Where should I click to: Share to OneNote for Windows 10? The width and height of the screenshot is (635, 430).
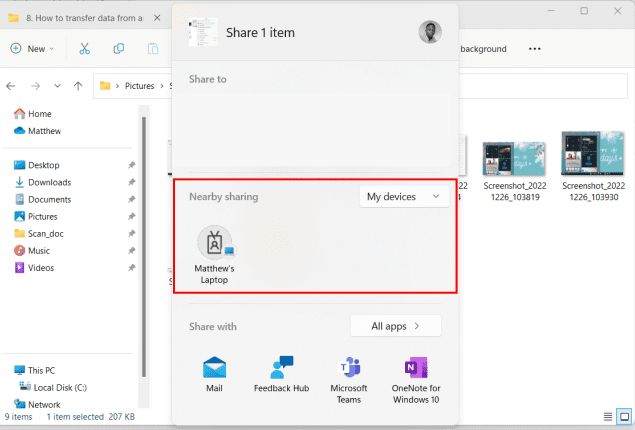pyautogui.click(x=417, y=377)
